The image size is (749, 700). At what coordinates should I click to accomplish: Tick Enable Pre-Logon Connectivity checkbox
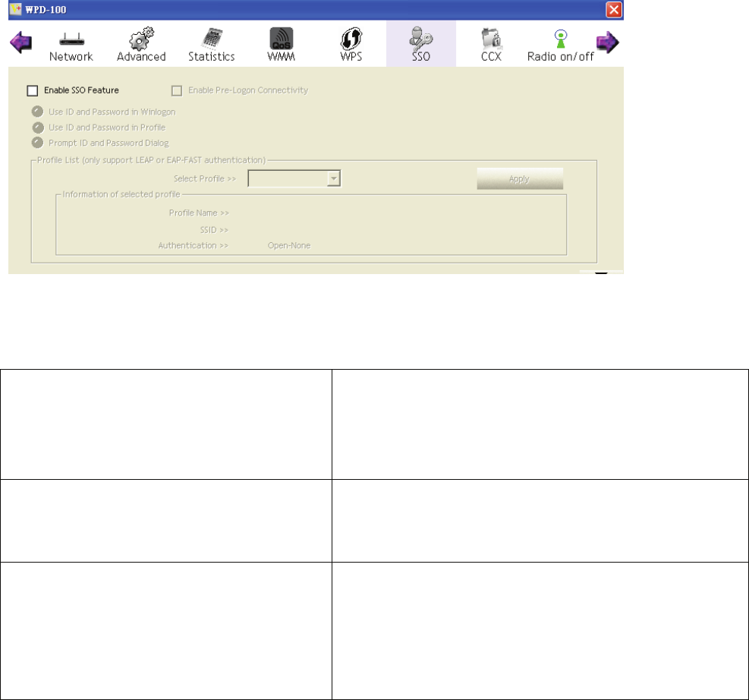(x=177, y=91)
